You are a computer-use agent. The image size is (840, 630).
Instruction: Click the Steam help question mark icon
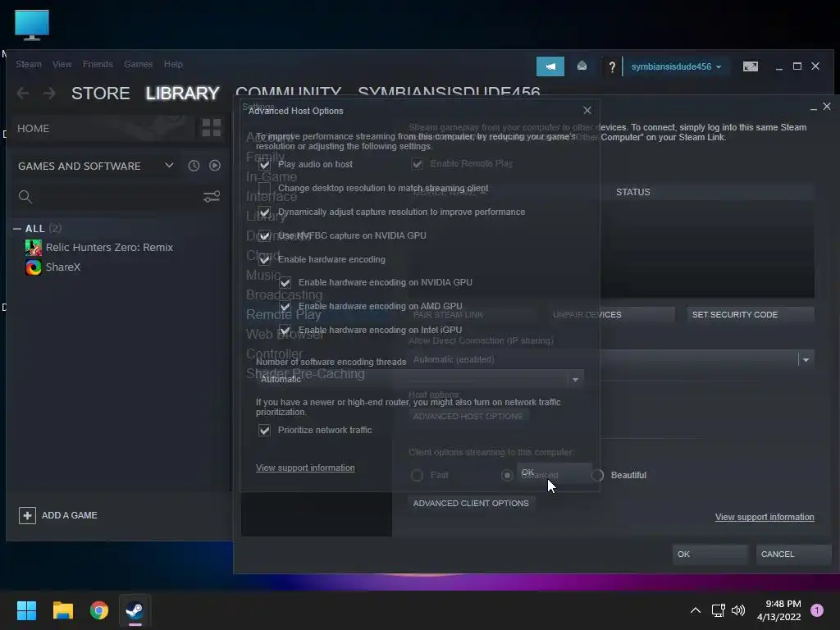tap(612, 67)
